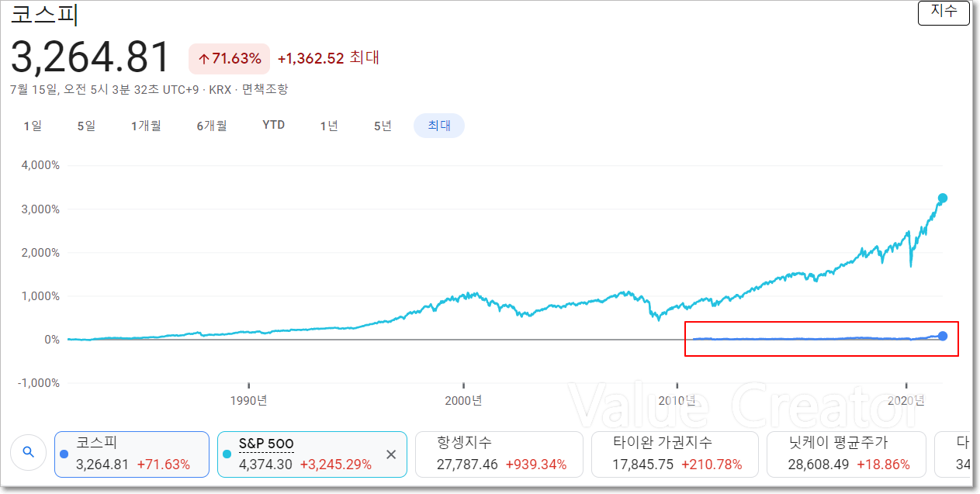980x494 pixels.
Task: Choose the 1년 range tab
Action: point(329,126)
